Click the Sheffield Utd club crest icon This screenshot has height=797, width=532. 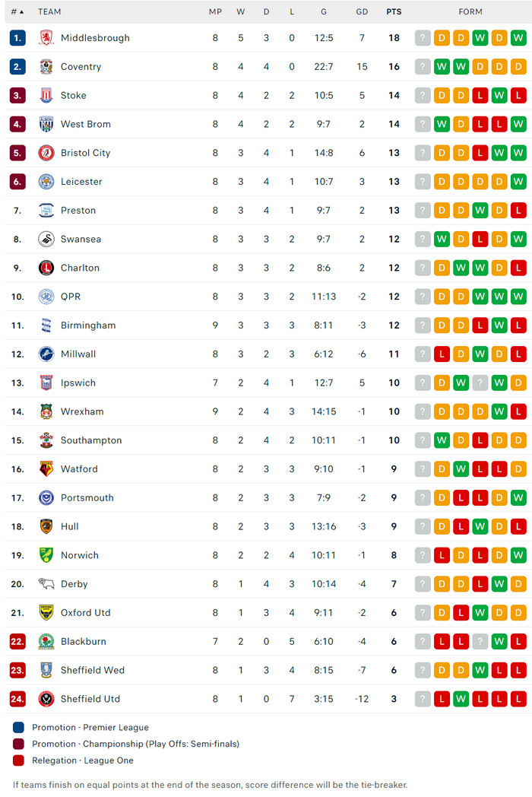(46, 699)
